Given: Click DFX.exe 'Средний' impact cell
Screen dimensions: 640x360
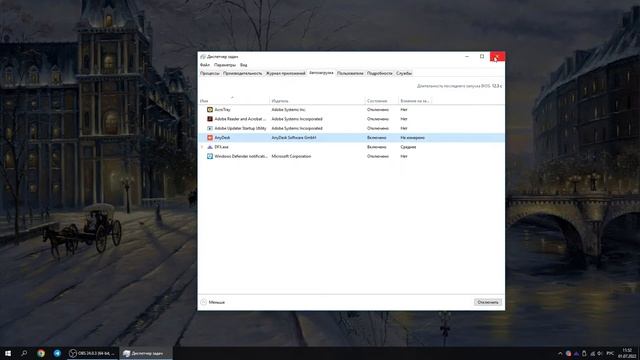Looking at the screenshot, I should (409, 147).
